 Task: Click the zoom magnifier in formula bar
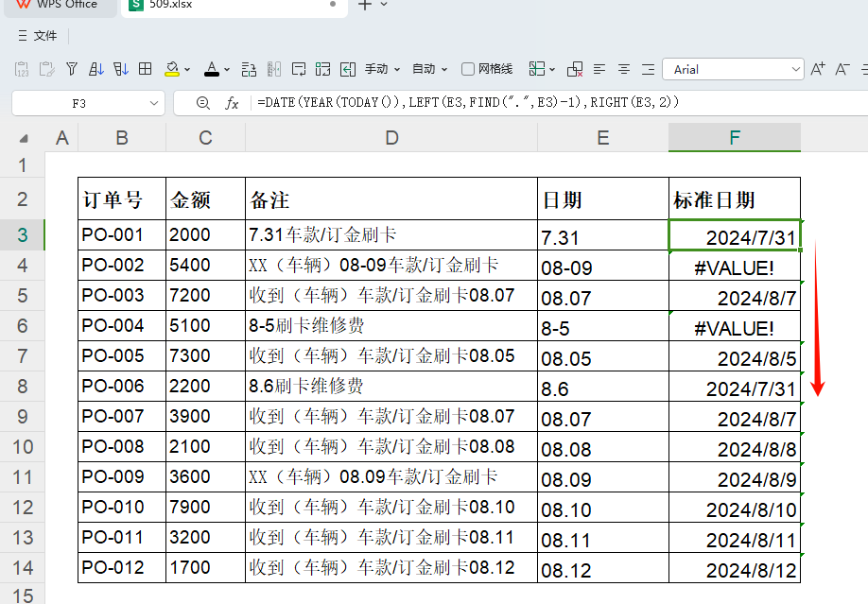pyautogui.click(x=203, y=103)
